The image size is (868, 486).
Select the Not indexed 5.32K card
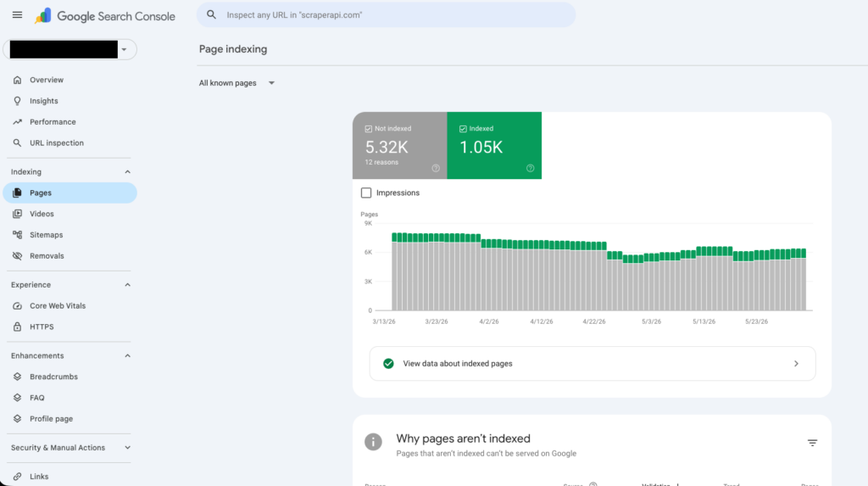click(400, 145)
